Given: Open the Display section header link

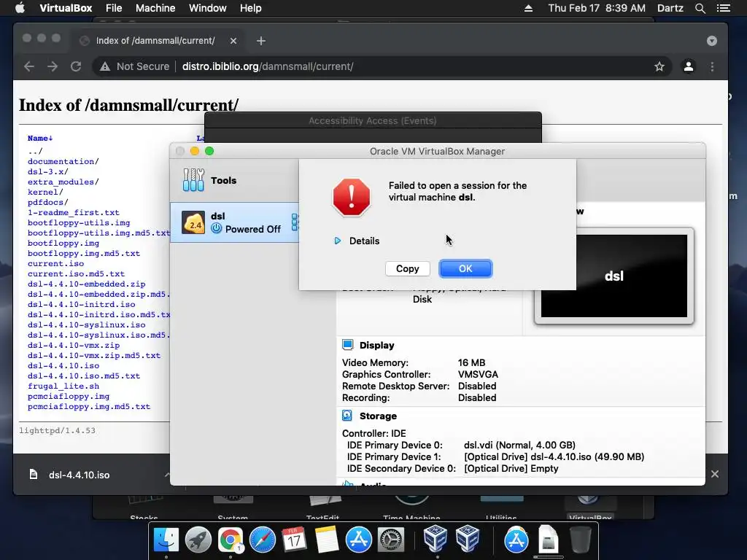Looking at the screenshot, I should [377, 345].
